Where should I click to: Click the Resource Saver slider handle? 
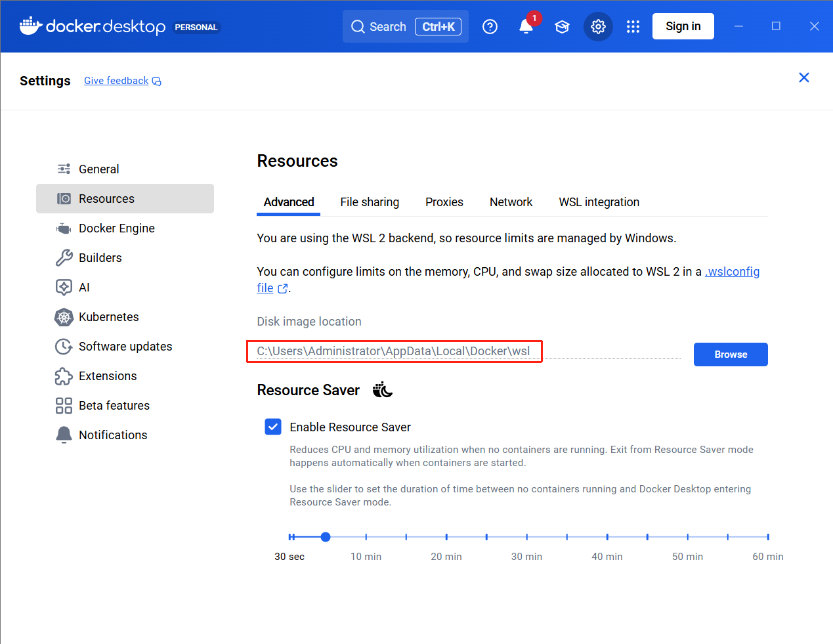click(x=326, y=537)
